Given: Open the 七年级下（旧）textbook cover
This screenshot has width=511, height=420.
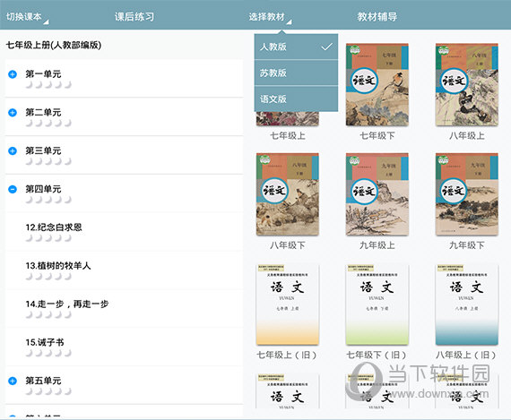Looking at the screenshot, I should [x=377, y=304].
